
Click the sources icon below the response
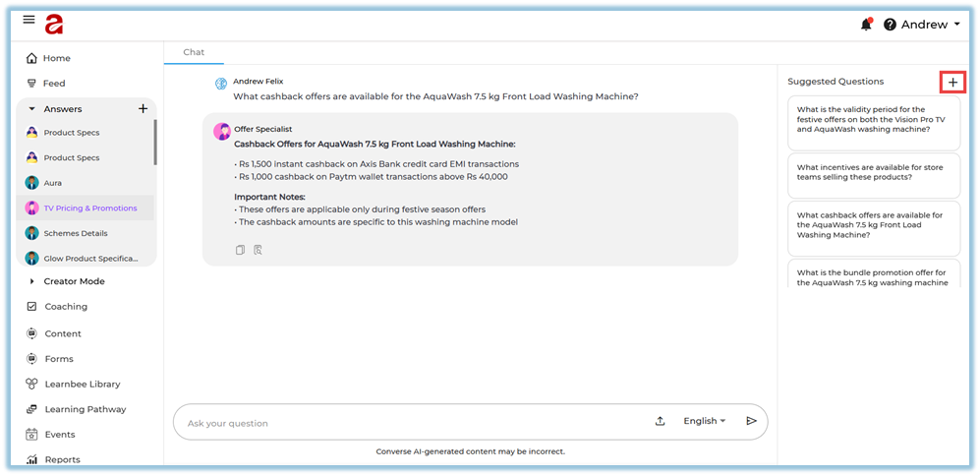click(x=258, y=250)
